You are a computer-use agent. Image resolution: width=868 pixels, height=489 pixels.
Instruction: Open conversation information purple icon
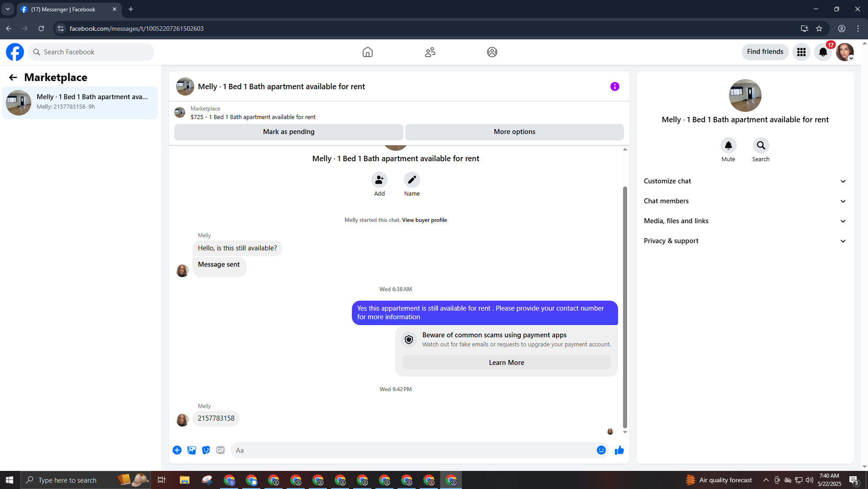click(614, 86)
